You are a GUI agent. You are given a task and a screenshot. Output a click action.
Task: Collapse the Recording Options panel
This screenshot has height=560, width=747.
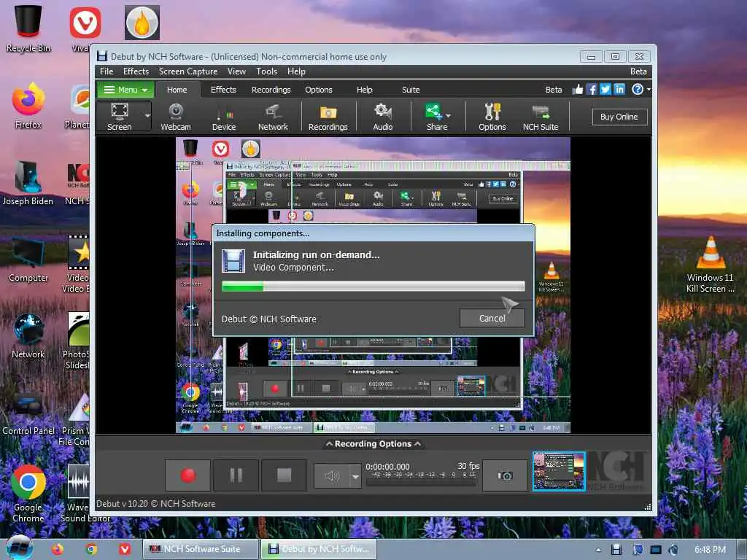(373, 444)
